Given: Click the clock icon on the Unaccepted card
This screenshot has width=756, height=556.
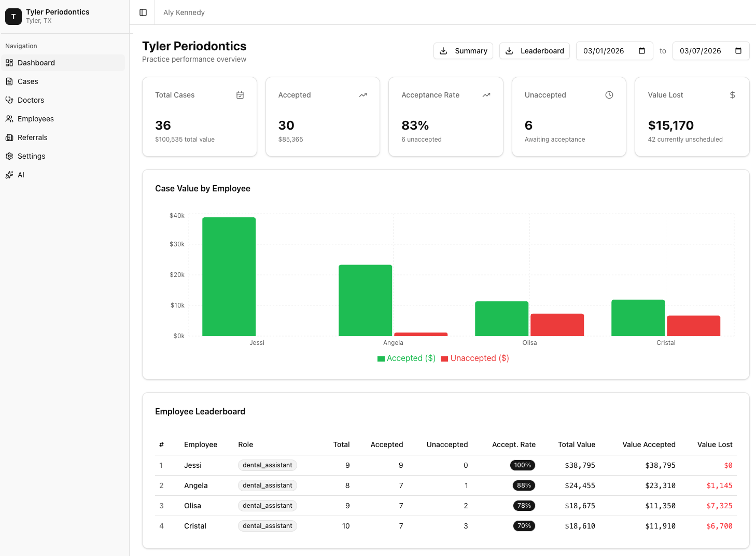Looking at the screenshot, I should 609,95.
